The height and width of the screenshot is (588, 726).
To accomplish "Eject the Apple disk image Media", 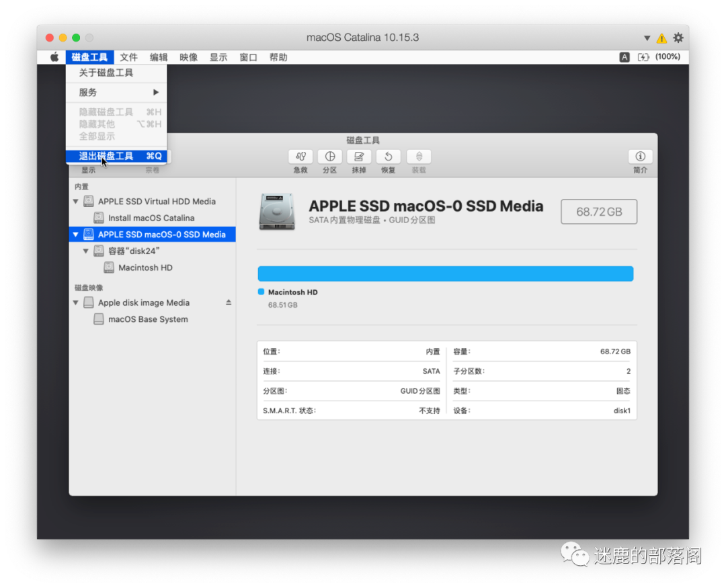I will point(229,302).
